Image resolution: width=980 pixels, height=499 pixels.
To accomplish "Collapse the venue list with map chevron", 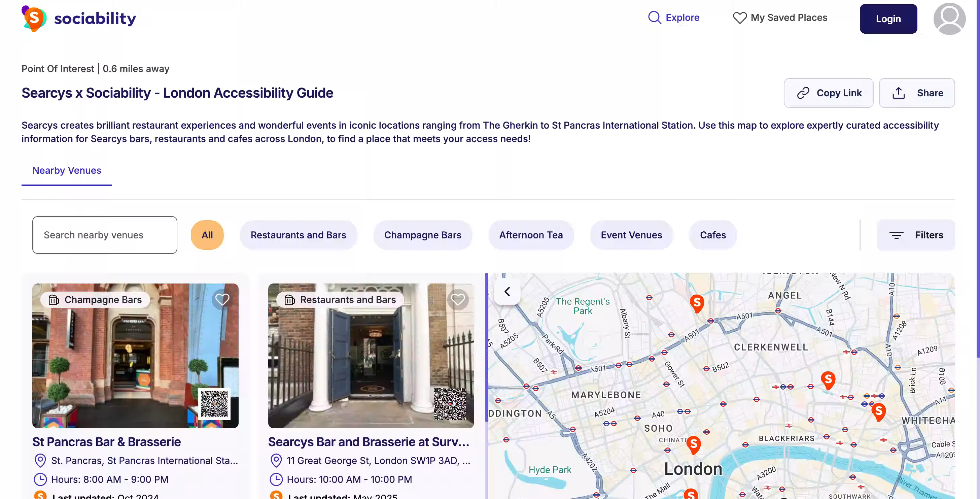I will 507,292.
